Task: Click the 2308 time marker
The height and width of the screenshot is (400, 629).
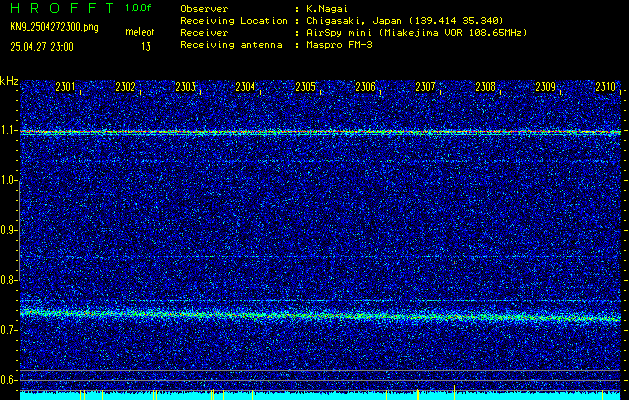Action: 485,87
